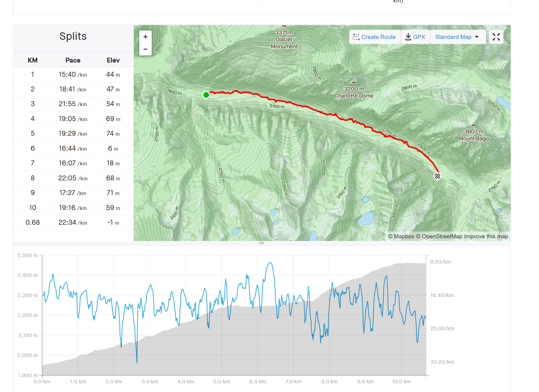This screenshot has width=539, height=392.
Task: Open the Standard Map style dropdown
Action: (457, 37)
